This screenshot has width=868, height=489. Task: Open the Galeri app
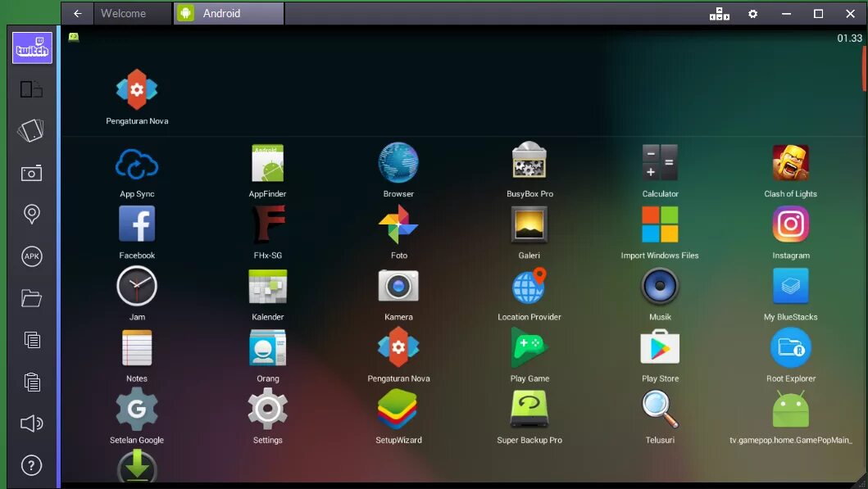(529, 233)
